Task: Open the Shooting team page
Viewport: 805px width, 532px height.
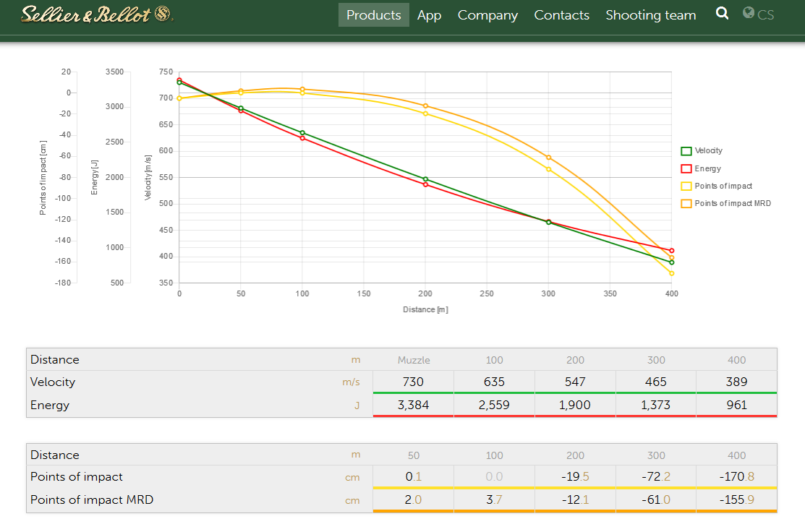Action: click(650, 15)
